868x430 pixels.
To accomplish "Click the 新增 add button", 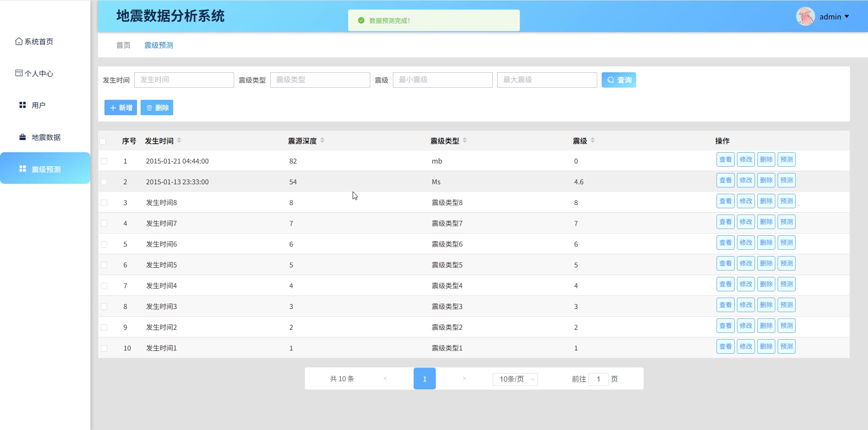I will pos(121,107).
